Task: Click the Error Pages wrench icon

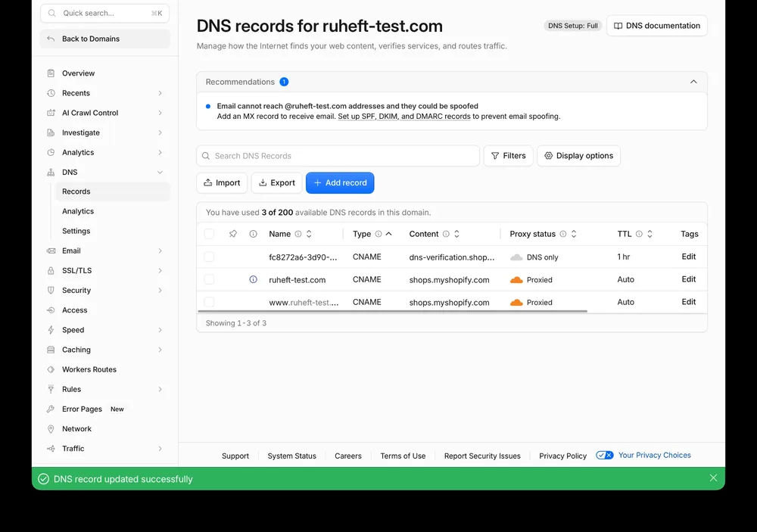Action: click(x=51, y=409)
